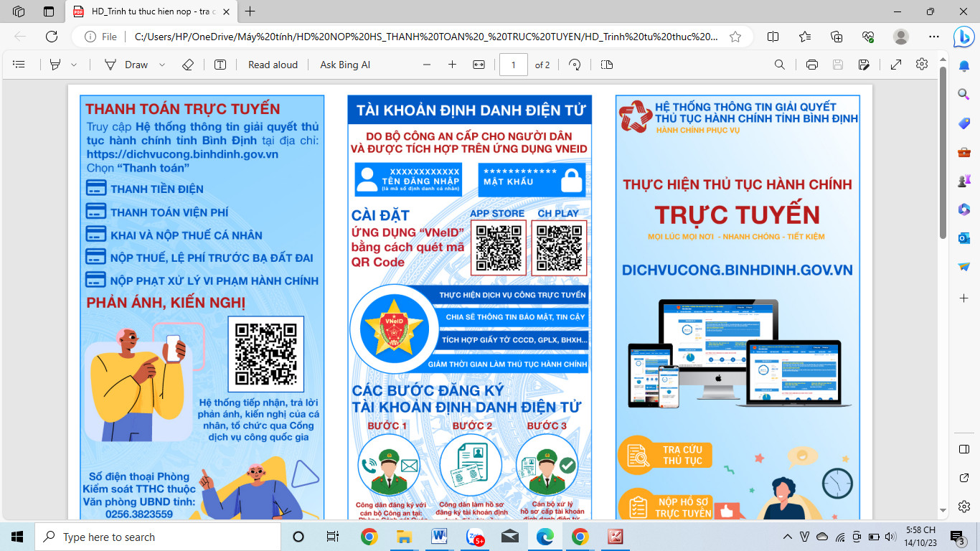Open Bing Copilot sidebar button

[963, 37]
